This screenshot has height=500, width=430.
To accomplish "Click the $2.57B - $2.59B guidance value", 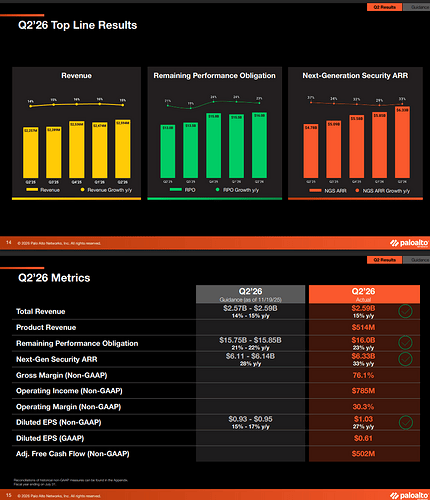I will click(250, 308).
